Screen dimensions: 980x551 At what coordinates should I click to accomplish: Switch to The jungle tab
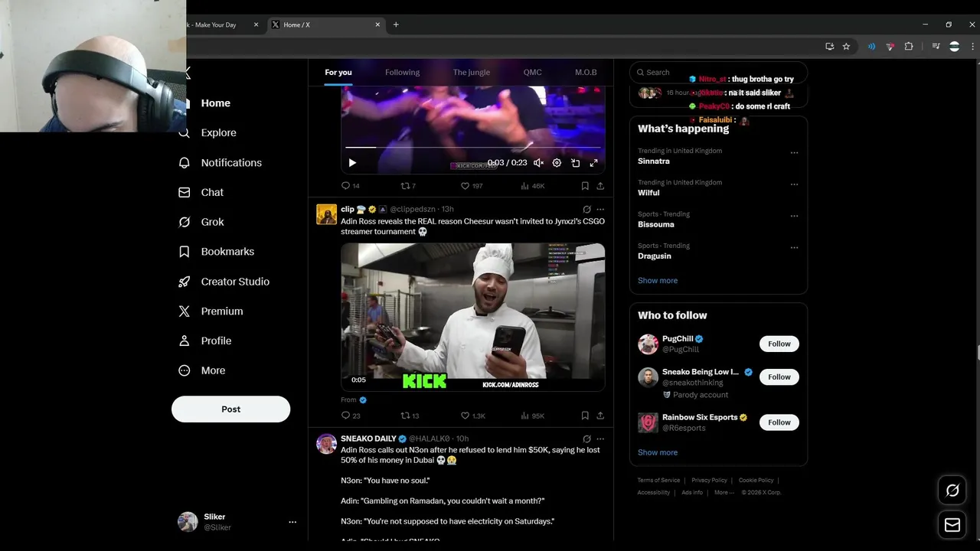tap(471, 73)
